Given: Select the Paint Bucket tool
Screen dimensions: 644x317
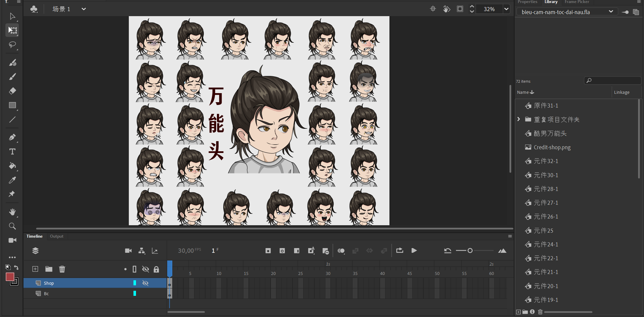Looking at the screenshot, I should click(12, 166).
